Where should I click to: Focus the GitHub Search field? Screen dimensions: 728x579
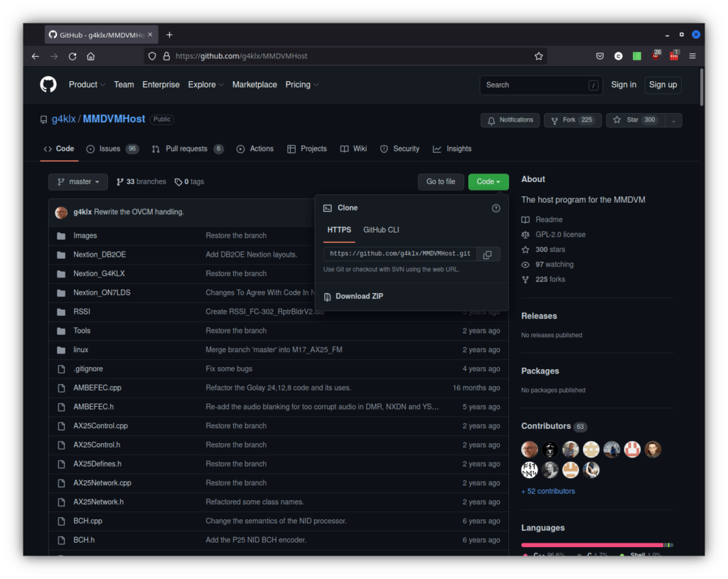point(541,85)
